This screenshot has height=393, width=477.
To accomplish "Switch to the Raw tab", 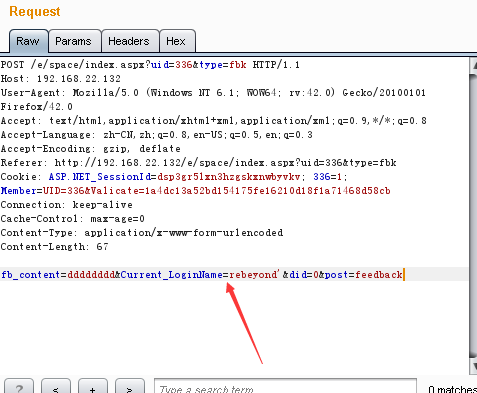I will point(29,41).
